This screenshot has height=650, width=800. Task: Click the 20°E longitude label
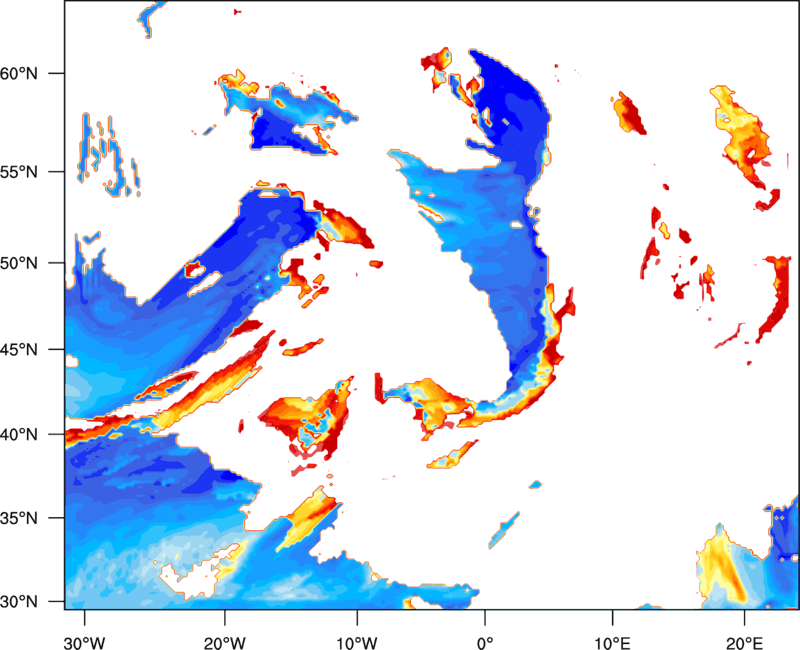tap(744, 643)
